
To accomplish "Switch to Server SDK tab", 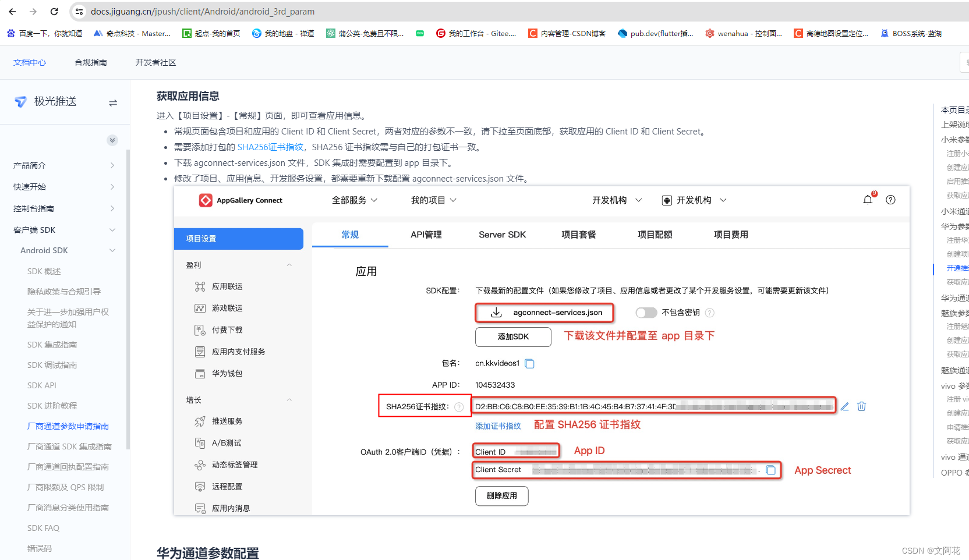I will pos(503,235).
